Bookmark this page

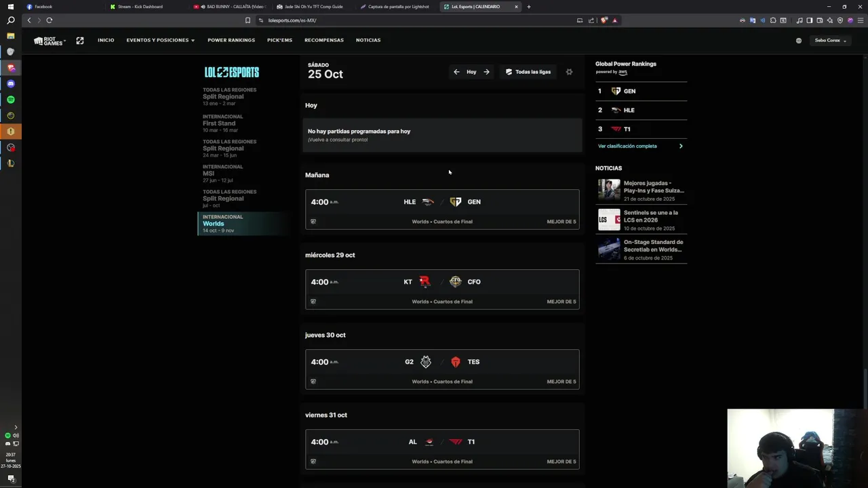pos(248,20)
